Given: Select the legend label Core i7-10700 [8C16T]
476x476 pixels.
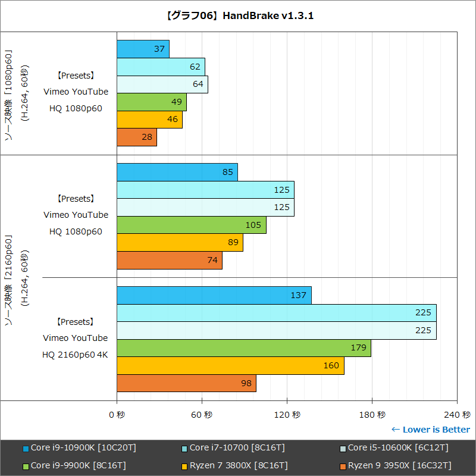Looking at the screenshot, I should point(237,448).
